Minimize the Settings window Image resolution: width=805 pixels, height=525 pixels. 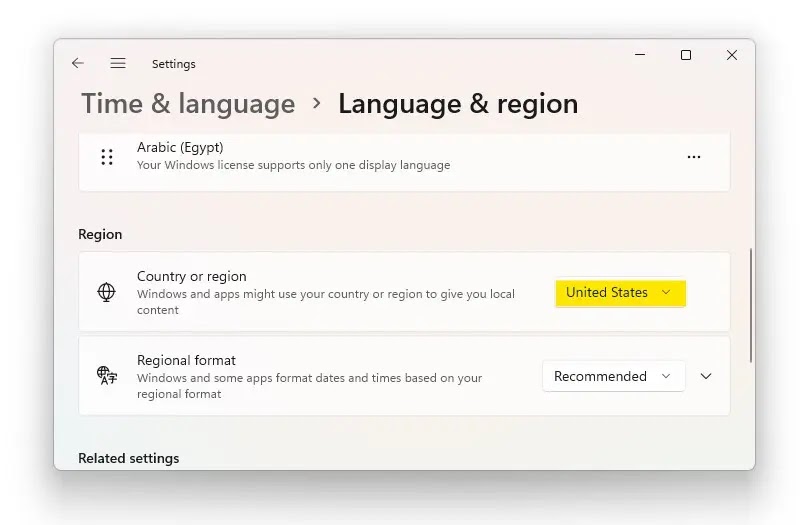(640, 54)
